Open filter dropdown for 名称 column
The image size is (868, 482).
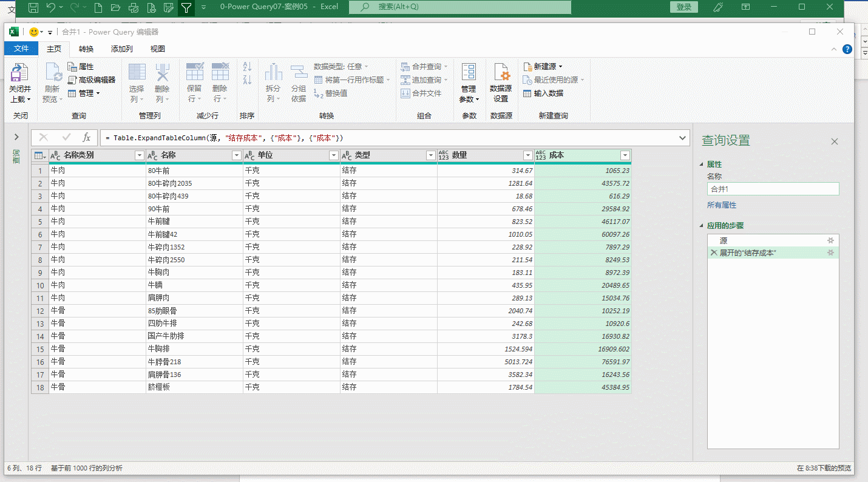tap(237, 155)
